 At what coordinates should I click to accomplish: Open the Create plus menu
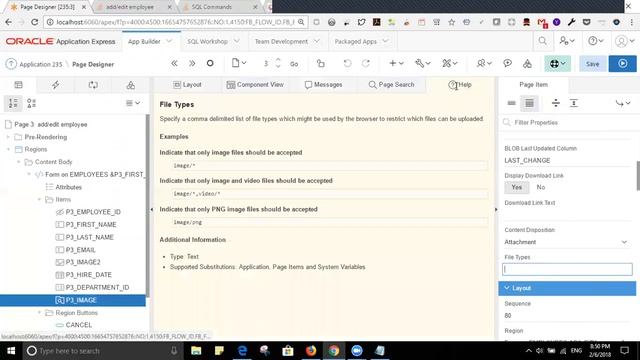[x=396, y=63]
